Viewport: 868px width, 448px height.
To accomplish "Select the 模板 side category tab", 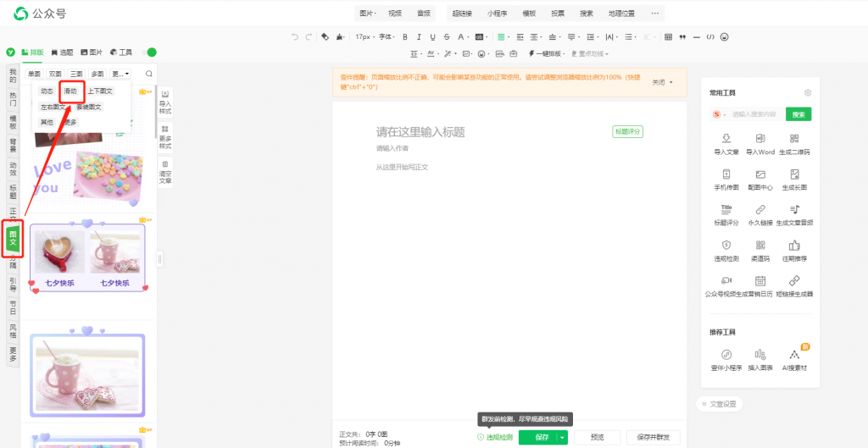I will (x=13, y=122).
